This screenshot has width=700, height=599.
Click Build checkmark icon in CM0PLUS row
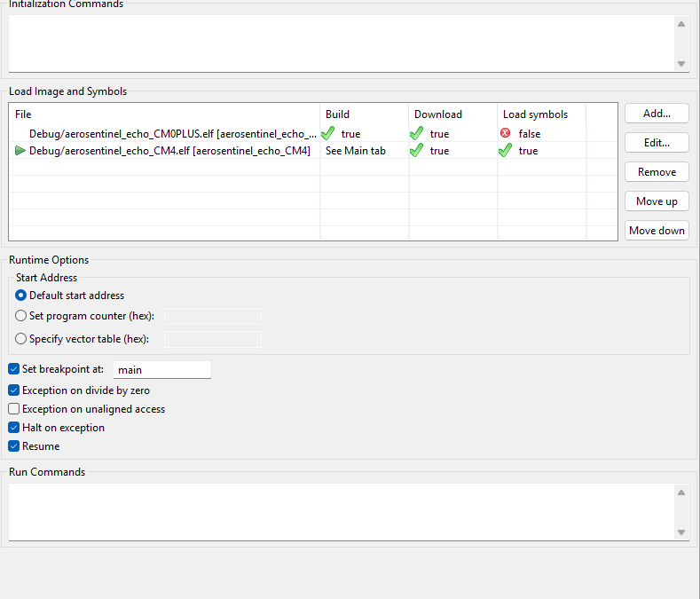click(328, 133)
